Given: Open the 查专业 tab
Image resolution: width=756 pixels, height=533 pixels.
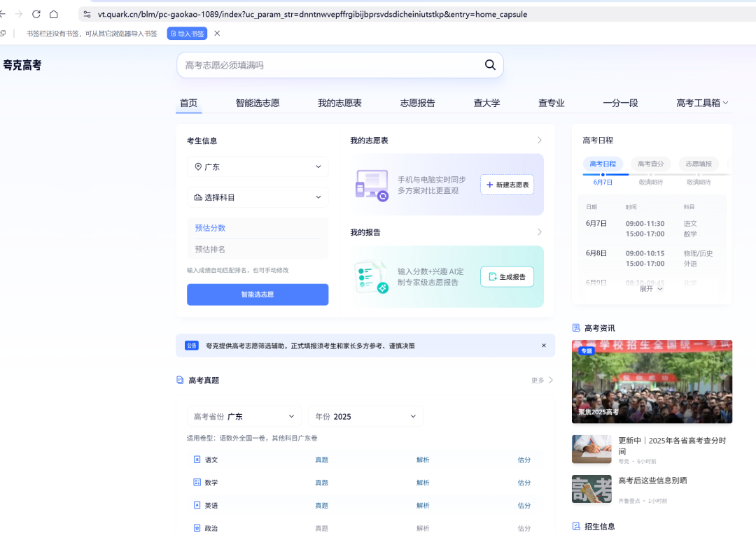Looking at the screenshot, I should point(551,103).
